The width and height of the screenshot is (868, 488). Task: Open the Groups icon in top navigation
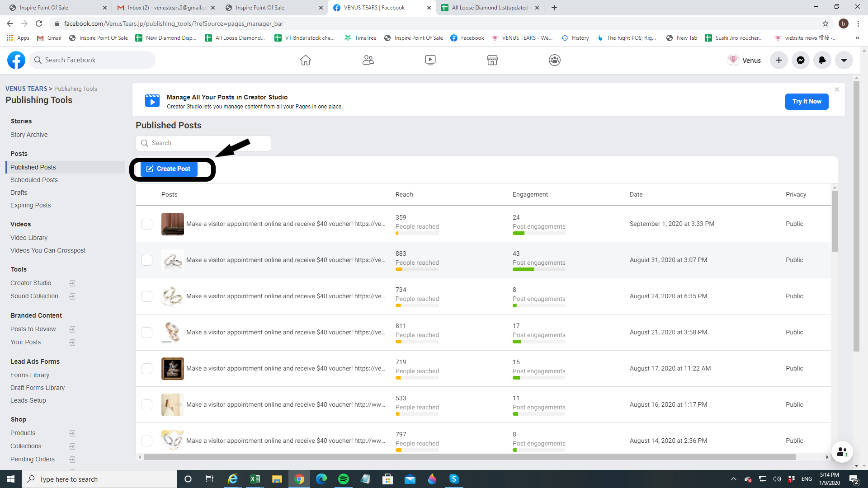coord(555,60)
